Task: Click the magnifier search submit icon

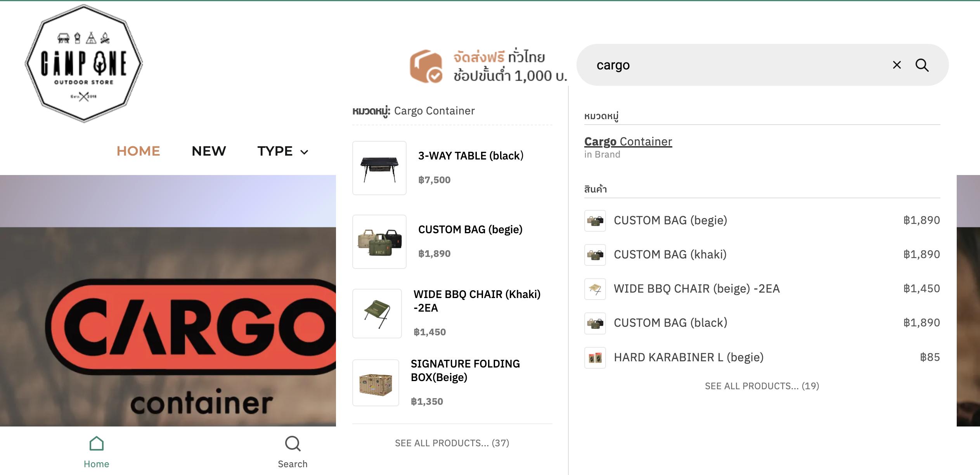Action: 922,65
